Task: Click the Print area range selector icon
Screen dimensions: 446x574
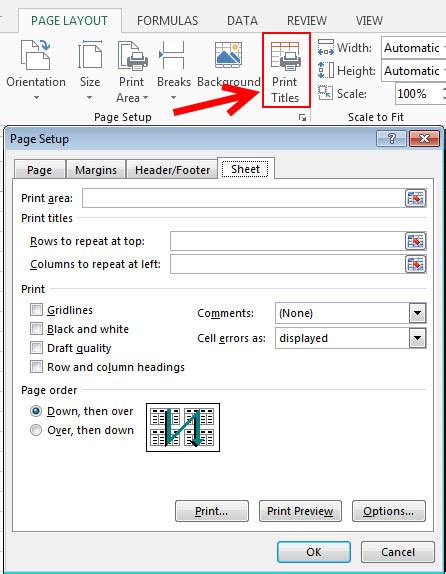Action: [416, 198]
